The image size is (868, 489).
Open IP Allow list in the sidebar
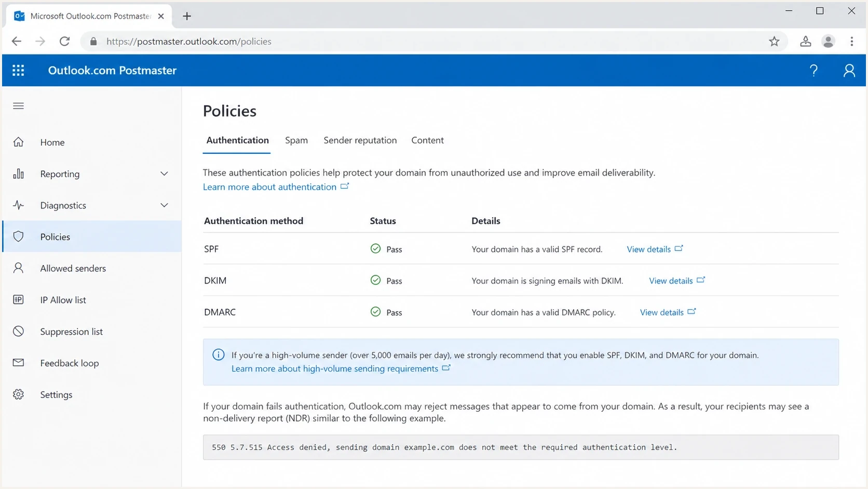coord(92,300)
